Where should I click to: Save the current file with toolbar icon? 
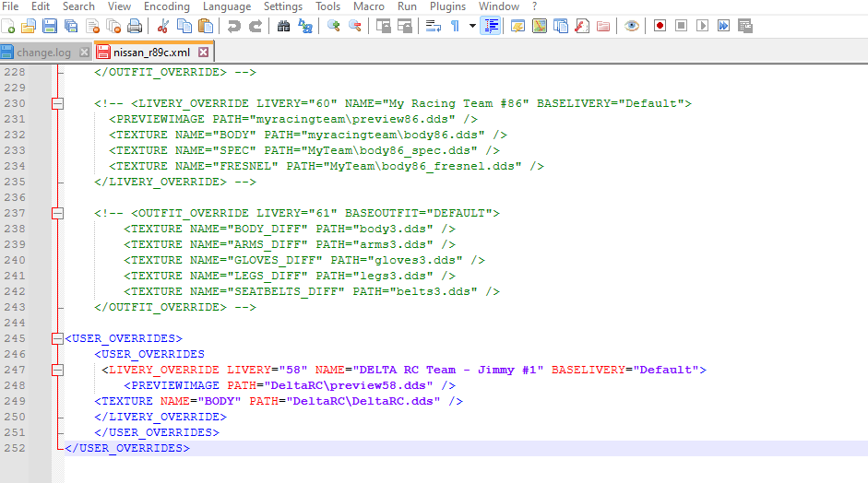50,26
